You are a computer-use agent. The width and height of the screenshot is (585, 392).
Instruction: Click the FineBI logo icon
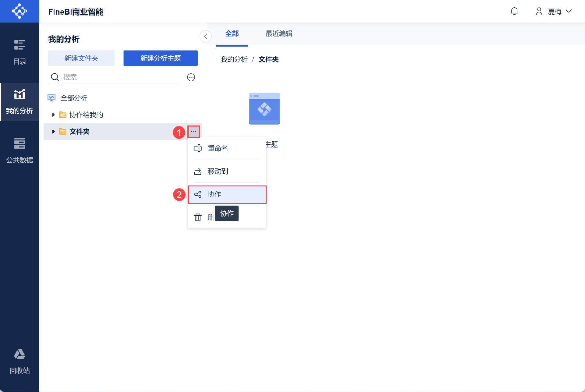click(x=19, y=11)
